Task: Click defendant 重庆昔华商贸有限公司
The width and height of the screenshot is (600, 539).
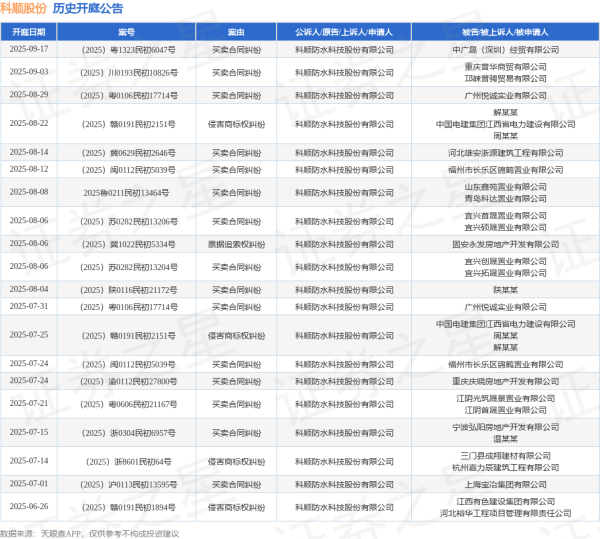Action: pyautogui.click(x=504, y=66)
